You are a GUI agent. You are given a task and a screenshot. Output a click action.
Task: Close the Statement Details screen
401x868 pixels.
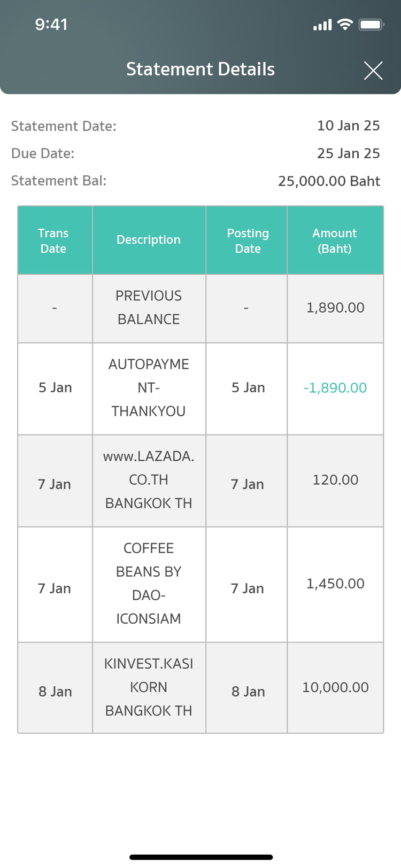click(x=373, y=70)
